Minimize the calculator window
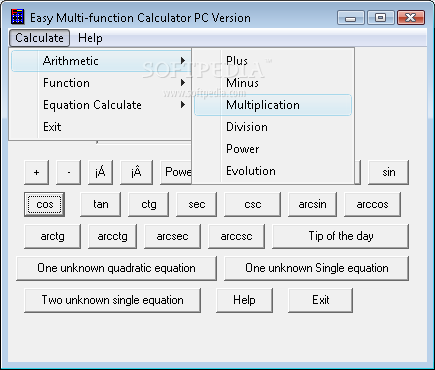Viewport: 435px width, 370px height. (x=351, y=18)
